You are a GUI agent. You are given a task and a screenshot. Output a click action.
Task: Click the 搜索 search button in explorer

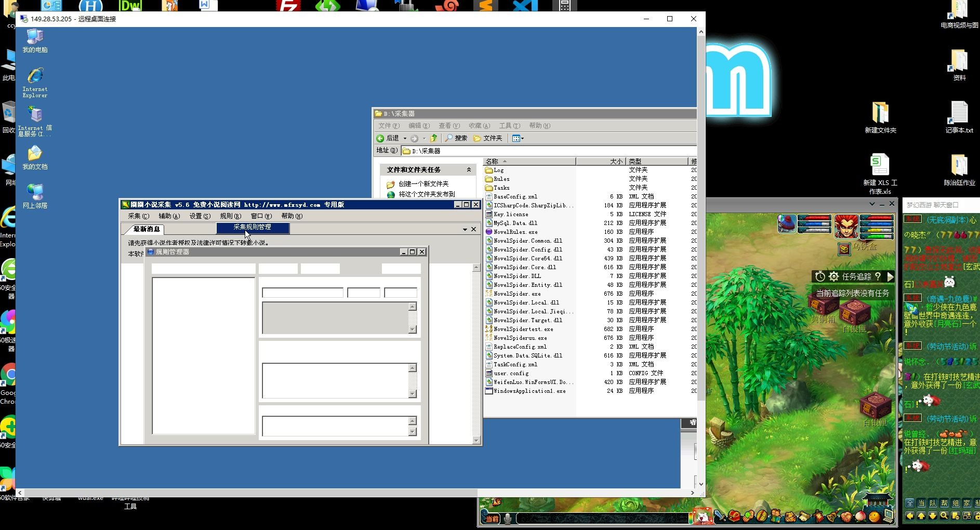tap(456, 138)
